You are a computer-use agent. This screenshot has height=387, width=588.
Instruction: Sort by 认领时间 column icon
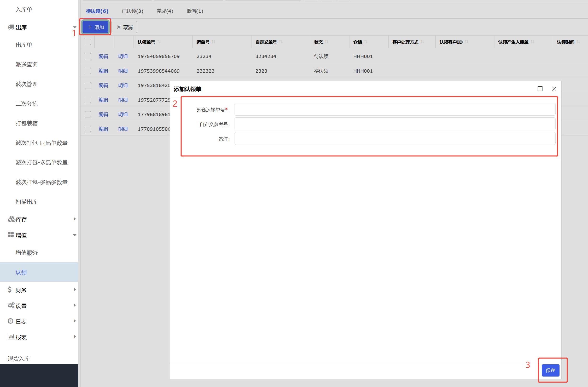click(x=578, y=42)
